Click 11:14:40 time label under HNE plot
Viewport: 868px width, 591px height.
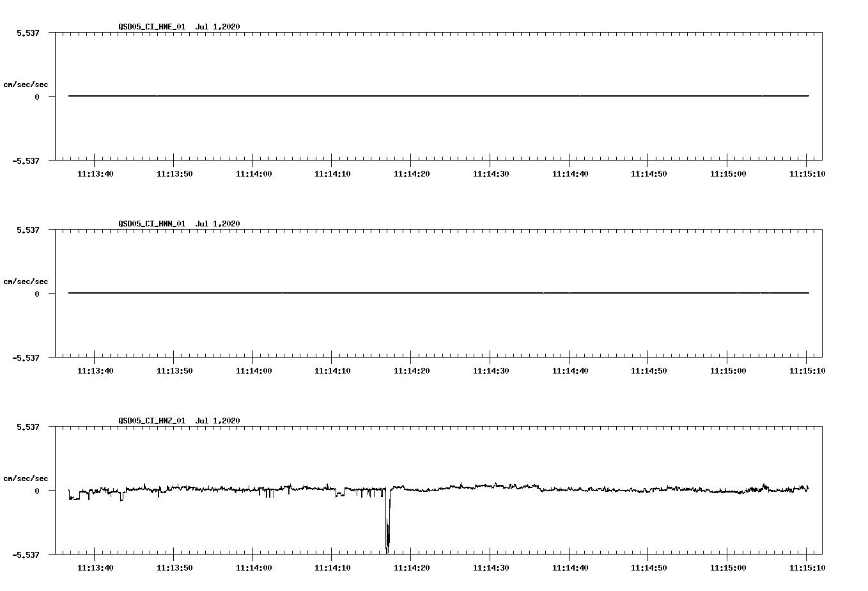coord(570,174)
